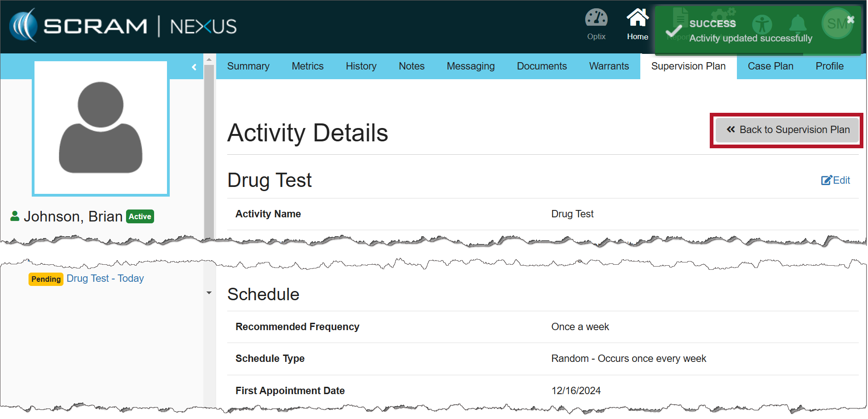Image resolution: width=868 pixels, height=419 pixels.
Task: Click the client profile photo placeholder
Action: click(x=101, y=128)
